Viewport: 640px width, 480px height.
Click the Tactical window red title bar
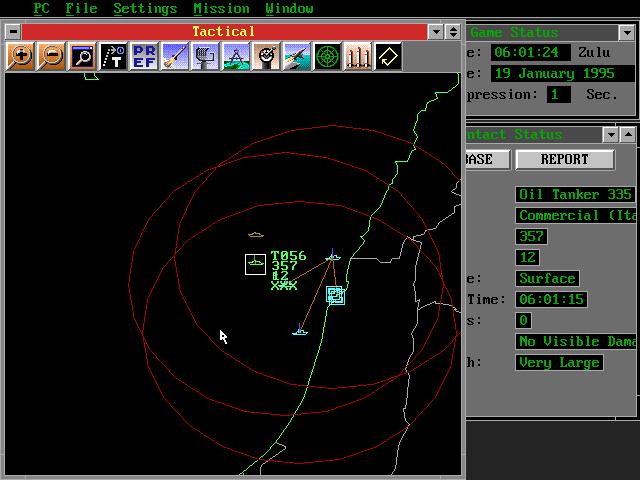click(224, 31)
